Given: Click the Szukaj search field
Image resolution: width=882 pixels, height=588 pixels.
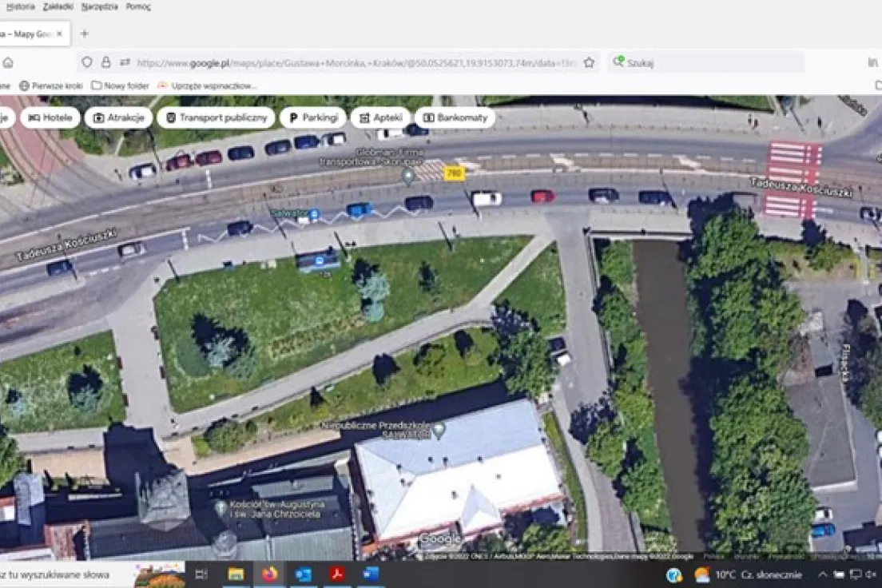Looking at the screenshot, I should pos(706,62).
